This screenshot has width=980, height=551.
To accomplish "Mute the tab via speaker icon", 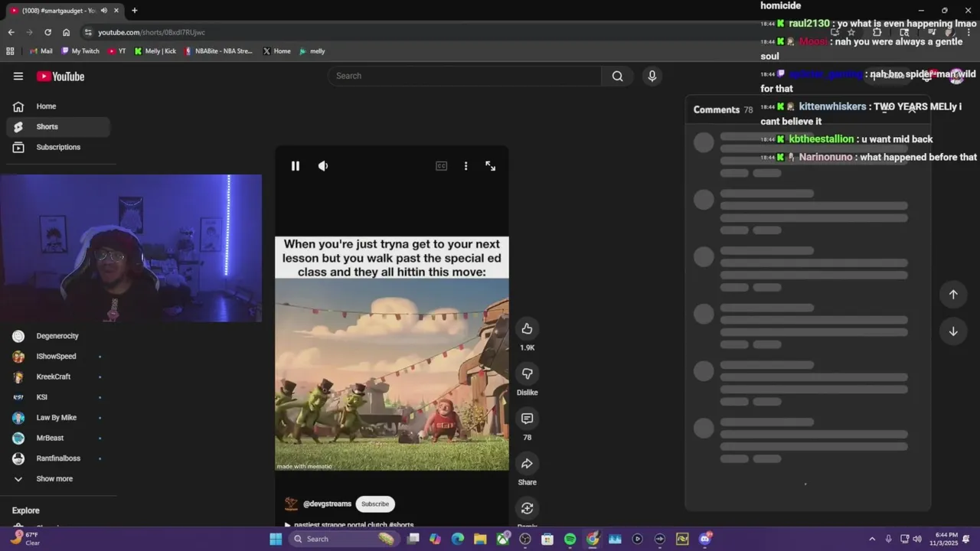I will [103, 11].
